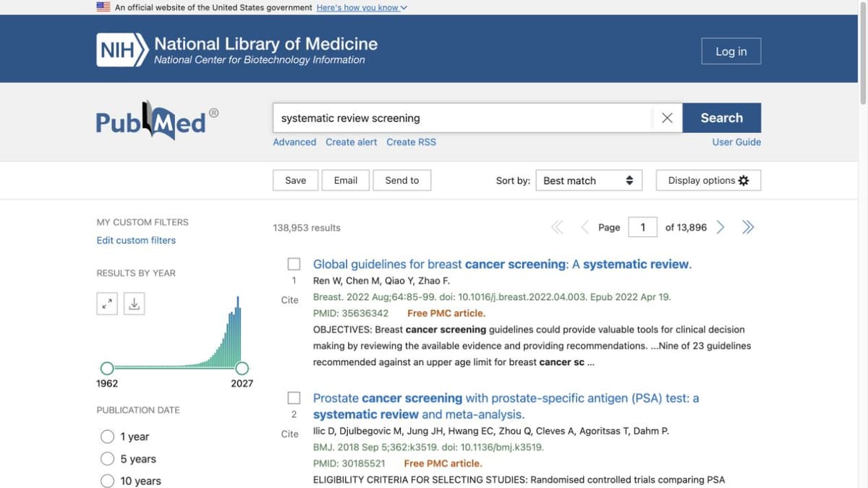Viewport: 868px width, 488px height.
Task: Select checkbox for prostate cancer screening result
Action: (x=294, y=398)
